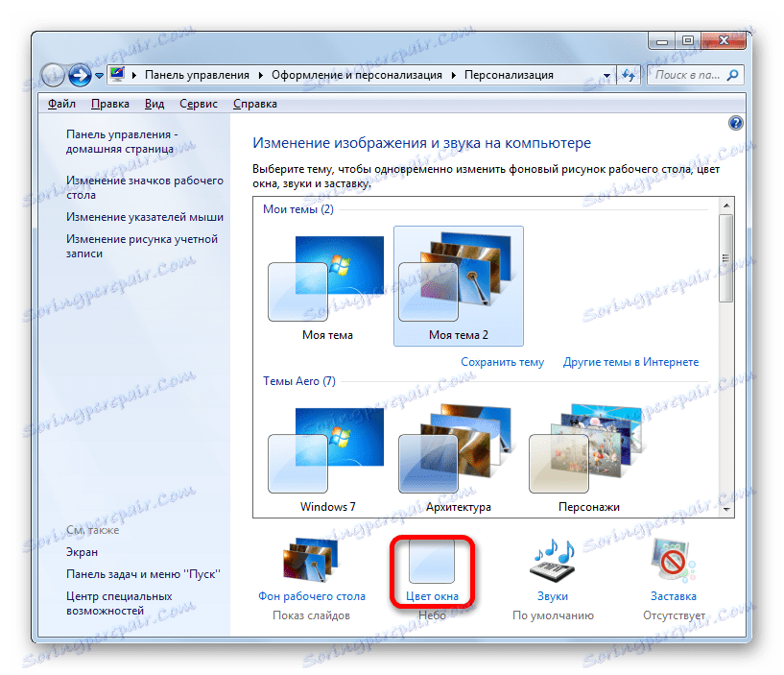The image size is (784, 675).
Task: Click the Control Panel icon in address bar
Action: 117,74
